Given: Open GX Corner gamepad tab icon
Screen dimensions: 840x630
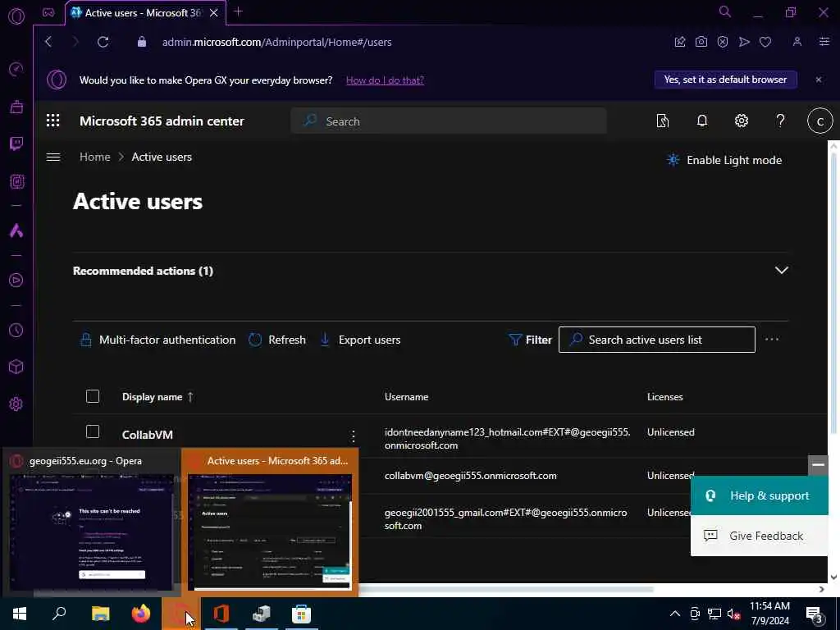Looking at the screenshot, I should [48, 12].
